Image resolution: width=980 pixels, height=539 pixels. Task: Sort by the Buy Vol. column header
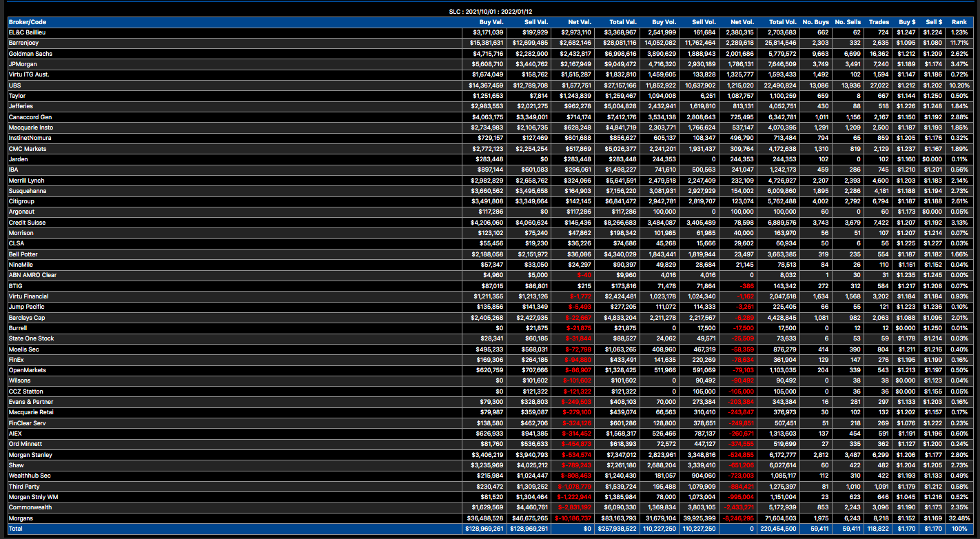(658, 21)
